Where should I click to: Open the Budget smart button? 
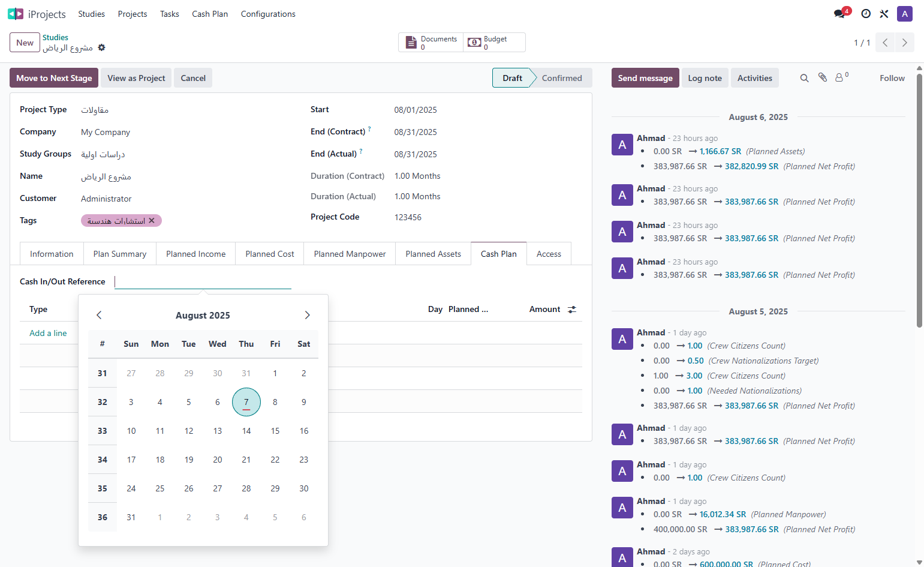pyautogui.click(x=494, y=43)
